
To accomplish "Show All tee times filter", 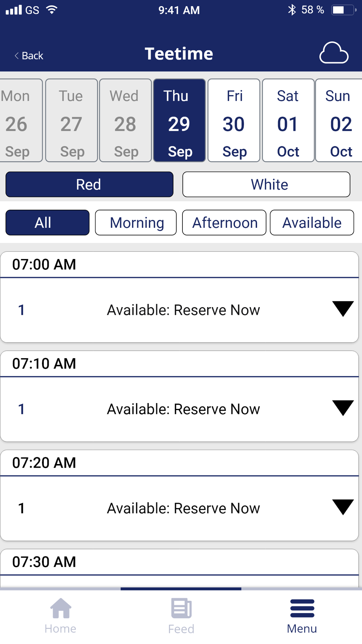I will [x=47, y=223].
